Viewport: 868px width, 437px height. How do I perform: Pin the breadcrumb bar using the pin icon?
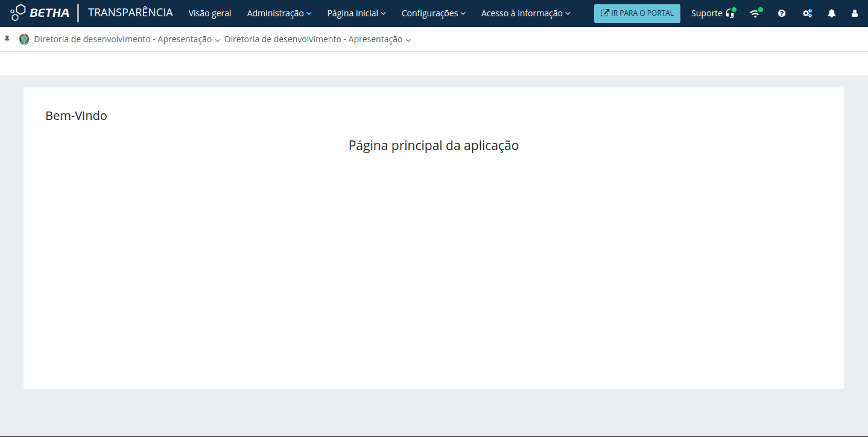click(x=7, y=39)
